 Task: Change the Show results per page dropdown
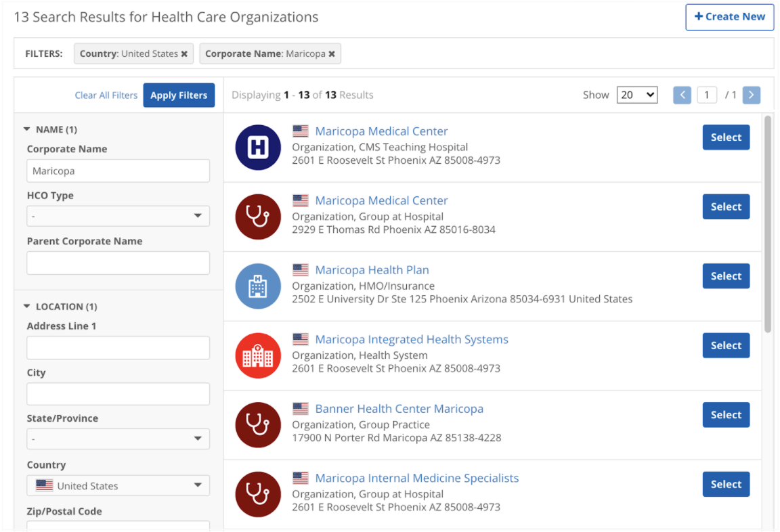[636, 95]
